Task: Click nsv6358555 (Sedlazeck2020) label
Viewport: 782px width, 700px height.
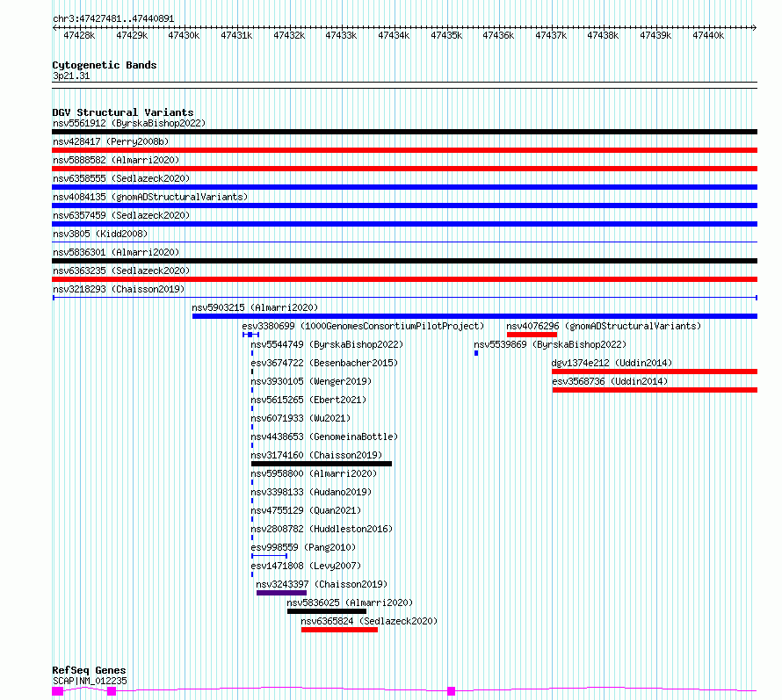Action: (121, 178)
